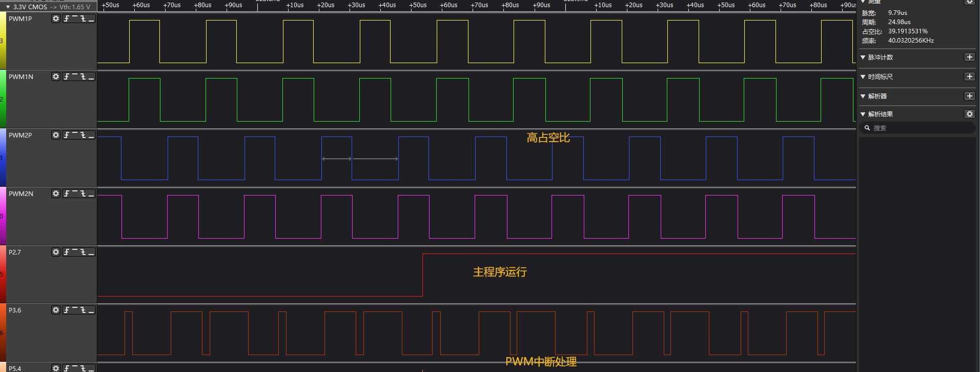Click the Vth: 1.65 V threshold label

tap(75, 7)
